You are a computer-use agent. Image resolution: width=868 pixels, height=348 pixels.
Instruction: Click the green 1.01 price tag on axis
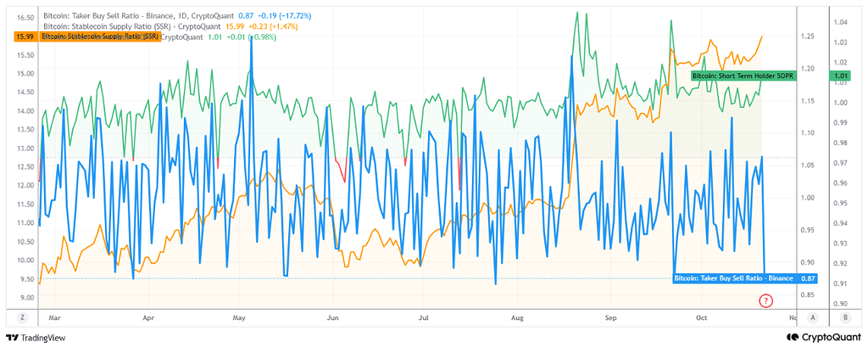point(842,76)
